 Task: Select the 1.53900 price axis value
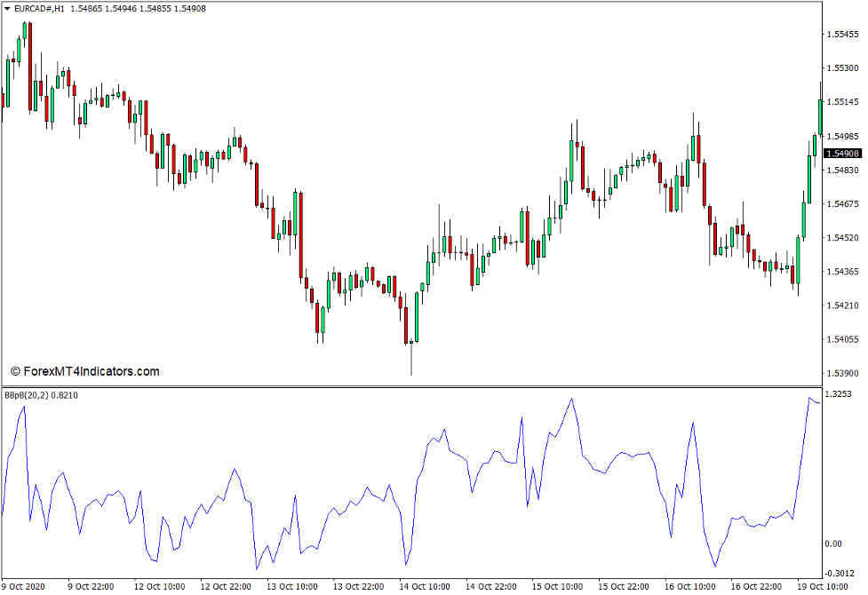tap(842, 373)
